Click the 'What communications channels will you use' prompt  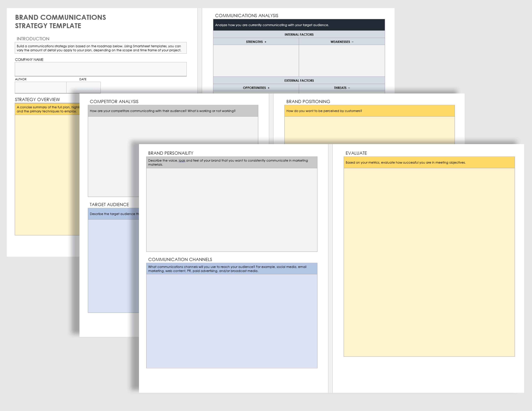[232, 269]
